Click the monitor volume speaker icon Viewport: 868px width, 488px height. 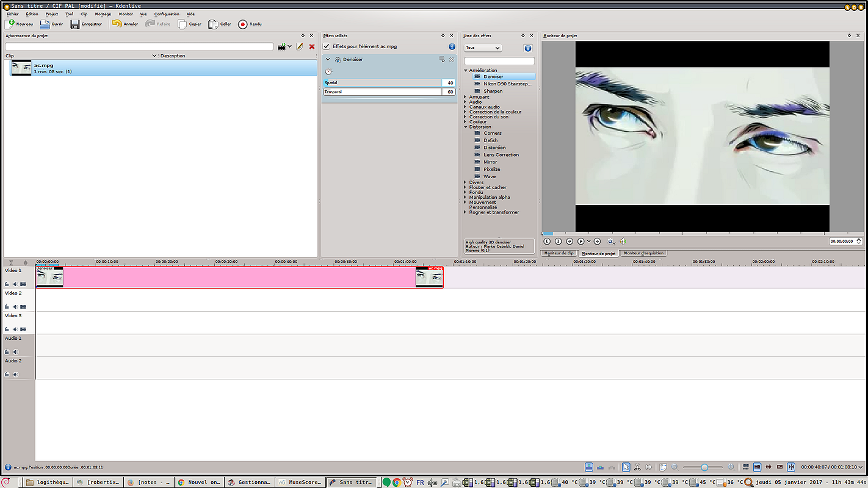623,242
